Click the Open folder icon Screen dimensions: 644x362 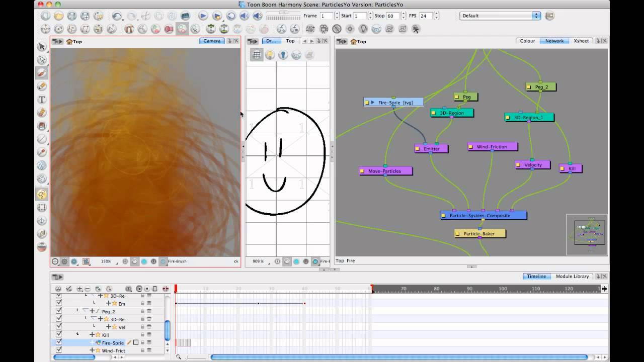coord(59,16)
